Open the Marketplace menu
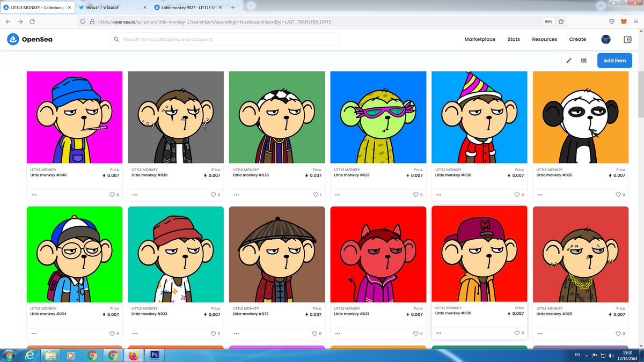This screenshot has width=644, height=362. click(480, 39)
